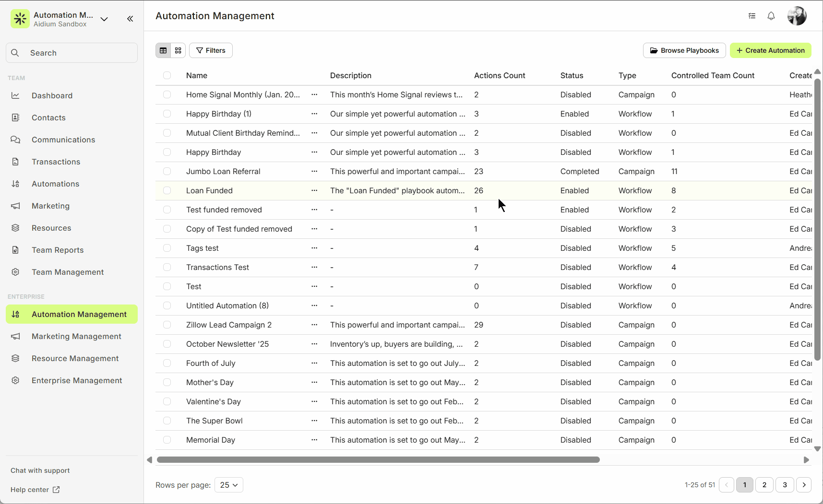Click the user profile avatar

click(797, 16)
